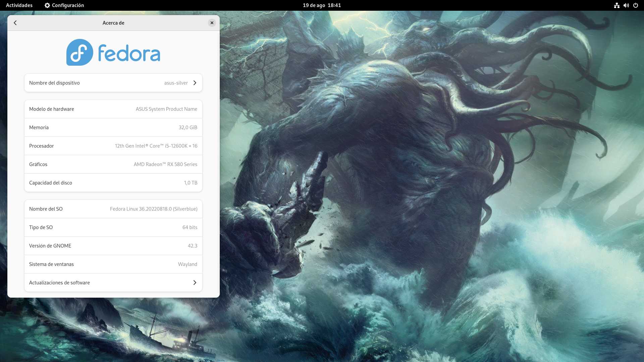644x362 pixels.
Task: Click the back arrow in Acerca de header
Action: [15, 23]
